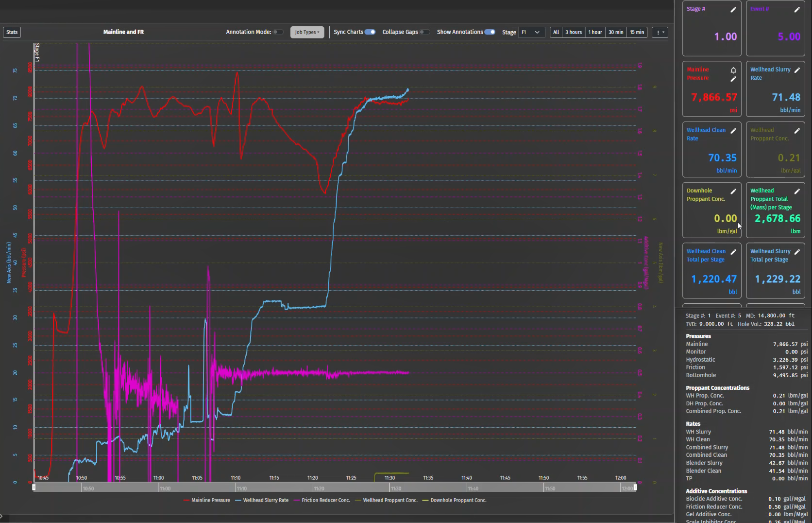Screen dimensions: 812x523
Task: Select the 3 hours view button
Action: [573, 32]
